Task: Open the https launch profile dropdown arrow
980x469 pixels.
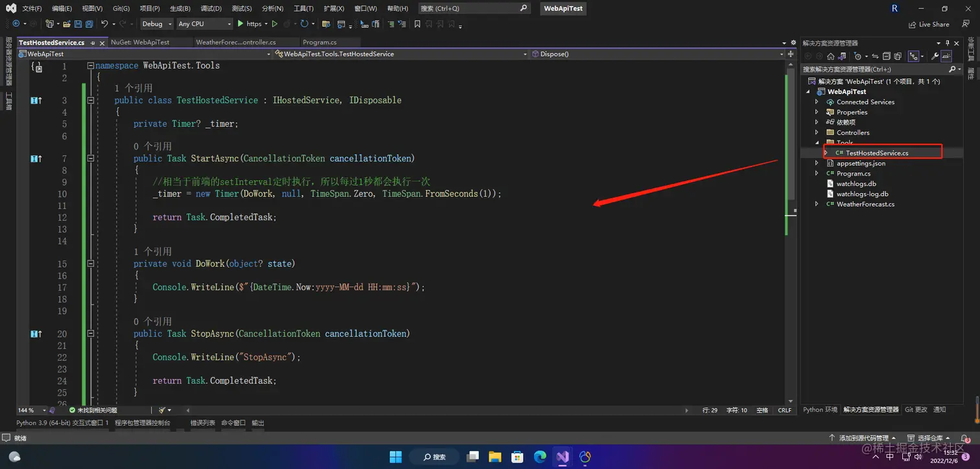Action: tap(266, 24)
